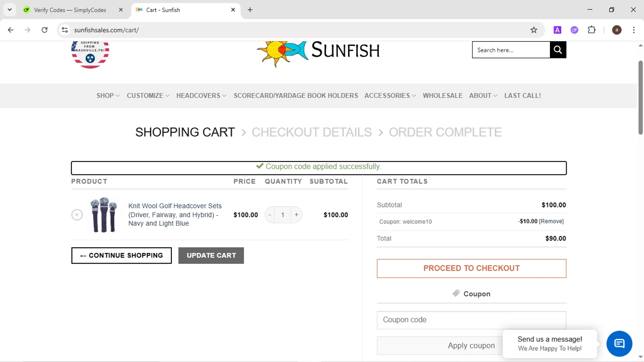The image size is (644, 362).
Task: Remove the welcome10 coupon
Action: pyautogui.click(x=551, y=222)
